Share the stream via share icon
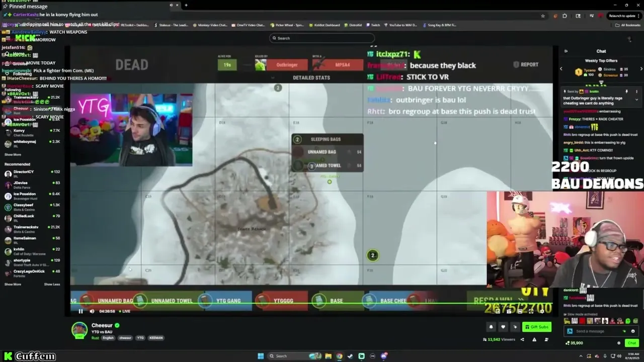This screenshot has width=644, height=362. click(522, 339)
